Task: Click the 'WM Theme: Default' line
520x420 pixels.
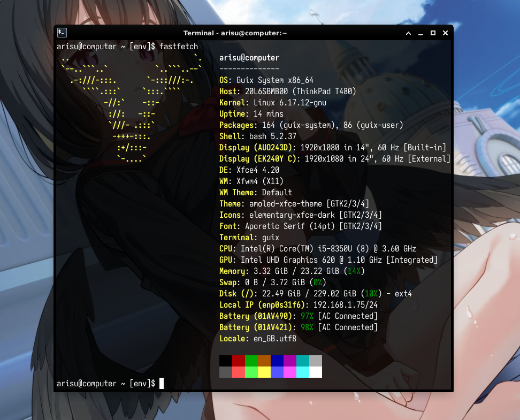Action: tap(256, 193)
